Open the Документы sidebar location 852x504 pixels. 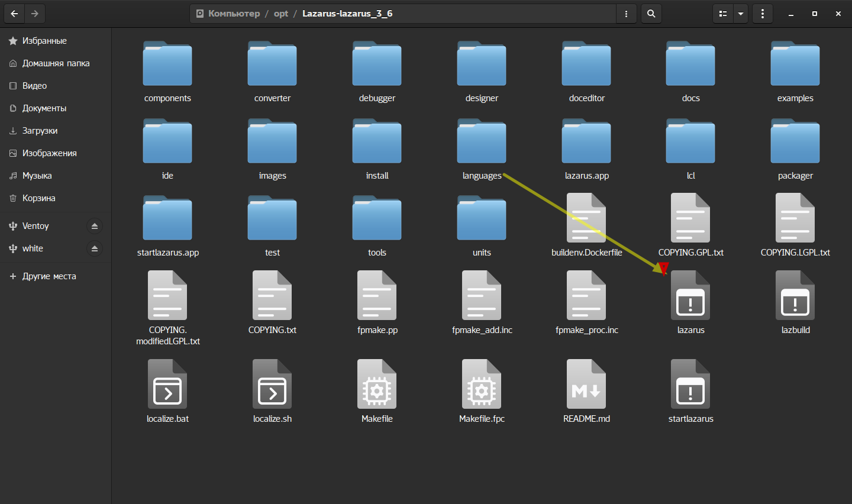[56, 108]
